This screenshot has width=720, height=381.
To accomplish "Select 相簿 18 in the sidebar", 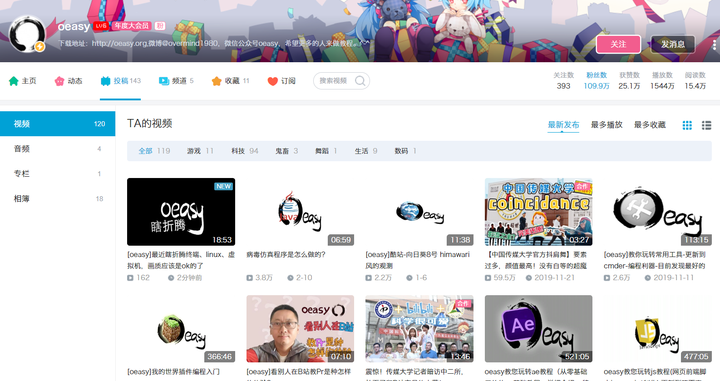I will (x=57, y=198).
